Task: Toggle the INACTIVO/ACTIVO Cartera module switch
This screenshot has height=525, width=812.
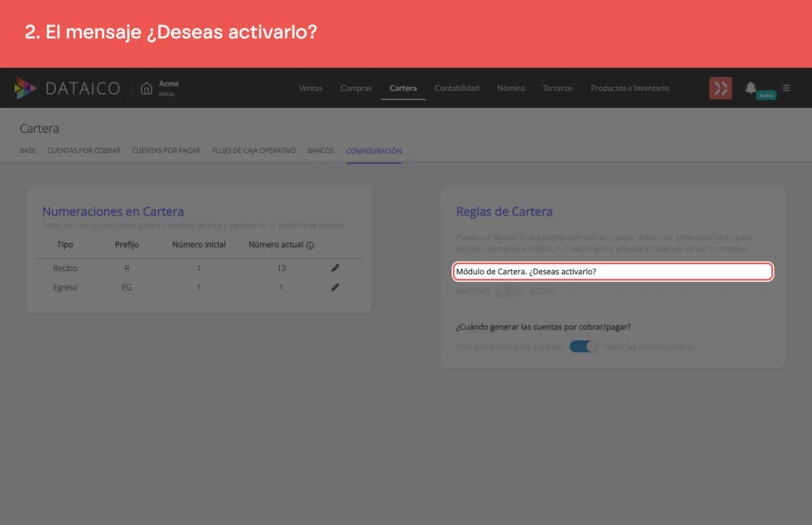Action: [510, 291]
